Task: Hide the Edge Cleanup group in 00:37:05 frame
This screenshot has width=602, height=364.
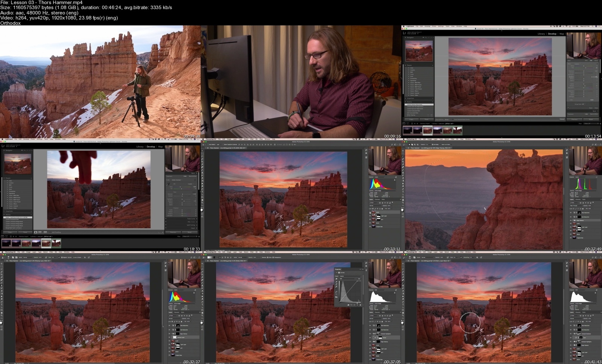Action: click(x=370, y=342)
